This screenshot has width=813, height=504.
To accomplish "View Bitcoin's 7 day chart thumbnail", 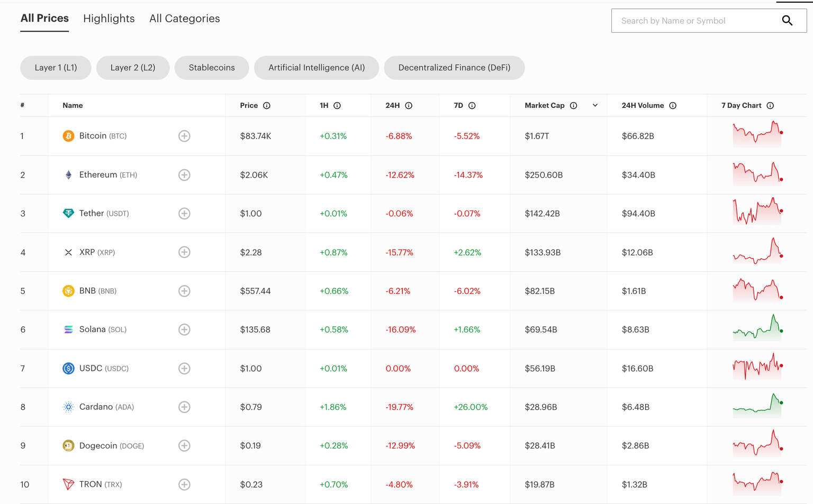I will (757, 134).
